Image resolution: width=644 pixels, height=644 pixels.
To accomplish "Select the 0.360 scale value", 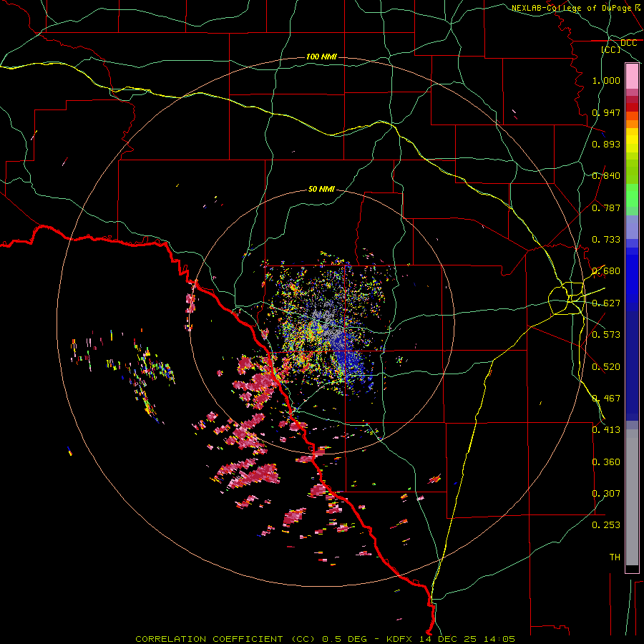I will [606, 462].
